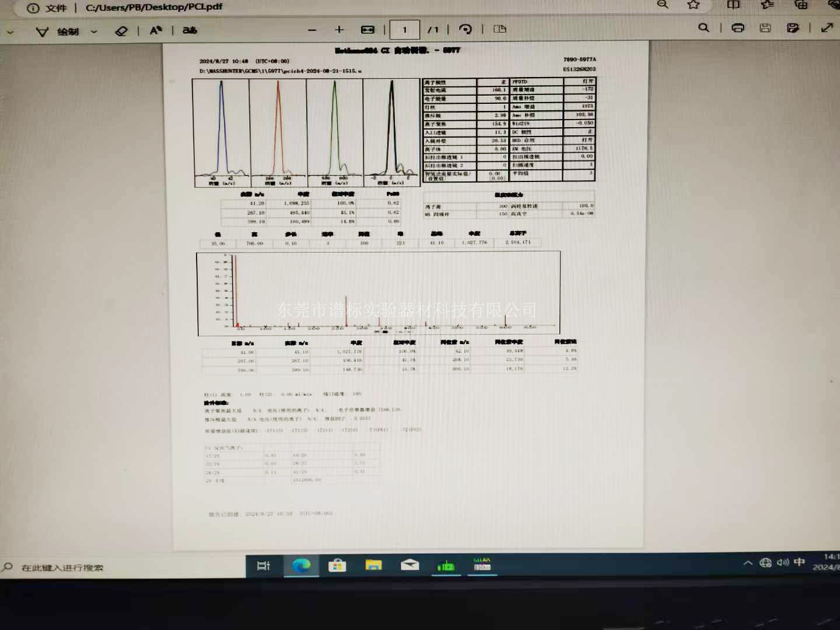Click the Read aloud icon

156,30
